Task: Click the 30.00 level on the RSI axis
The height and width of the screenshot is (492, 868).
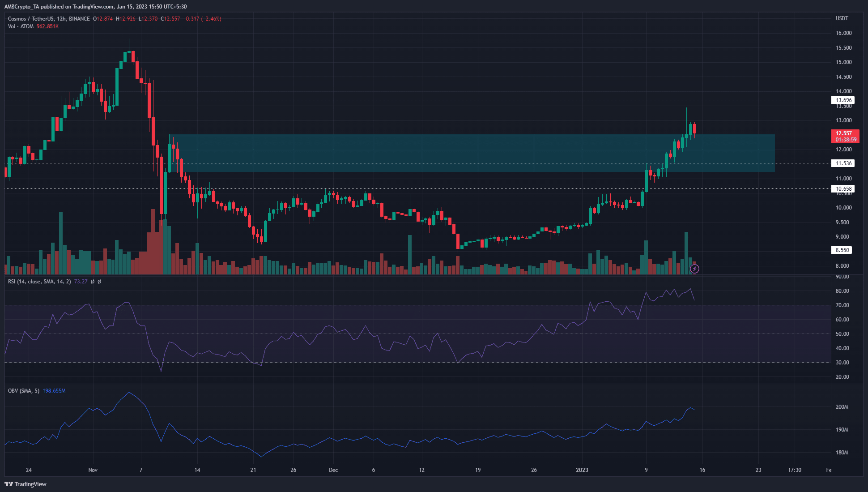Action: (x=842, y=363)
